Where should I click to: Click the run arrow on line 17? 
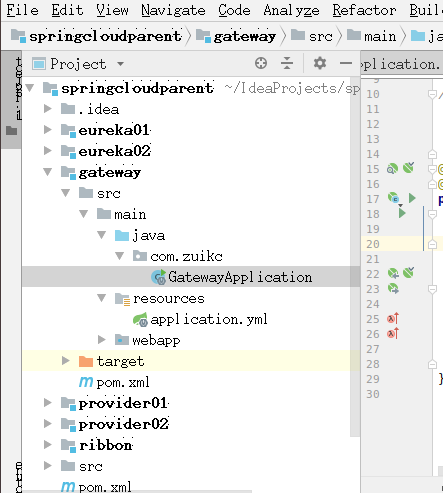point(412,198)
